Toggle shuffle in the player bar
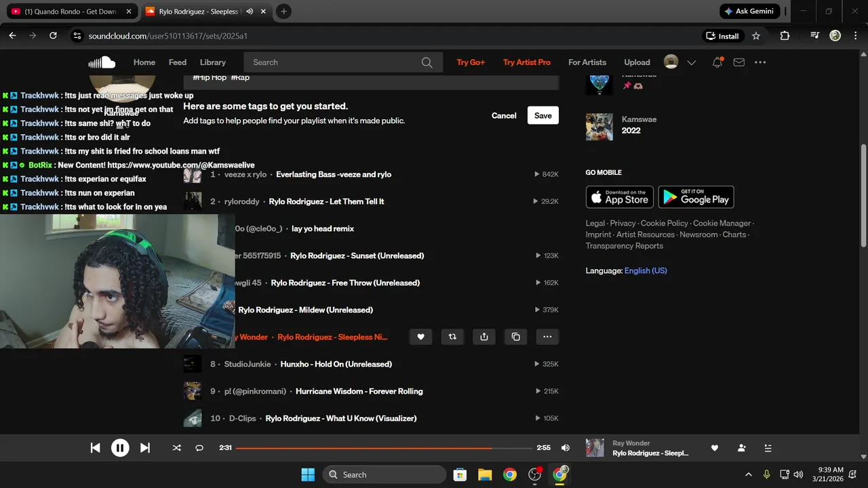The height and width of the screenshot is (488, 868). click(x=177, y=448)
